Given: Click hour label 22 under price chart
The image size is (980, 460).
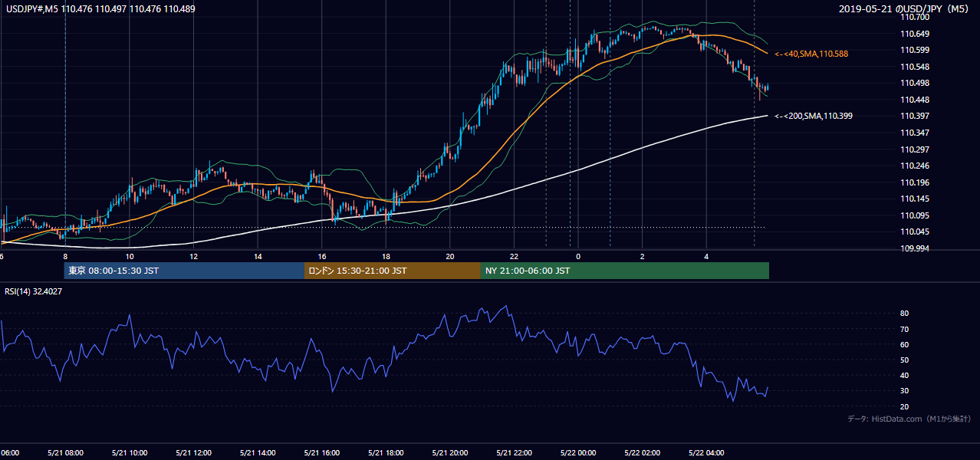Looking at the screenshot, I should tap(514, 256).
